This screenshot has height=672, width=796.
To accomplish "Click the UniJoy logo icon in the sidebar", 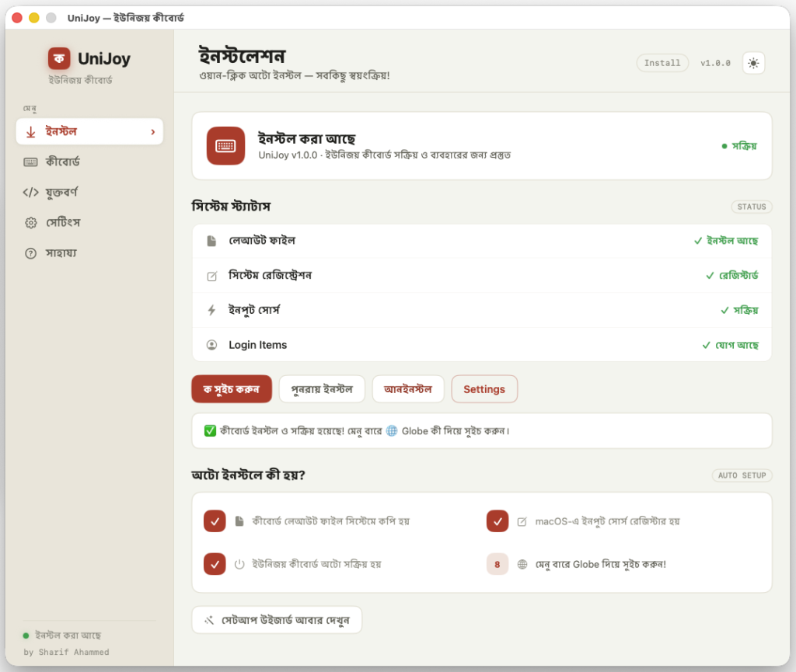I will click(x=59, y=58).
